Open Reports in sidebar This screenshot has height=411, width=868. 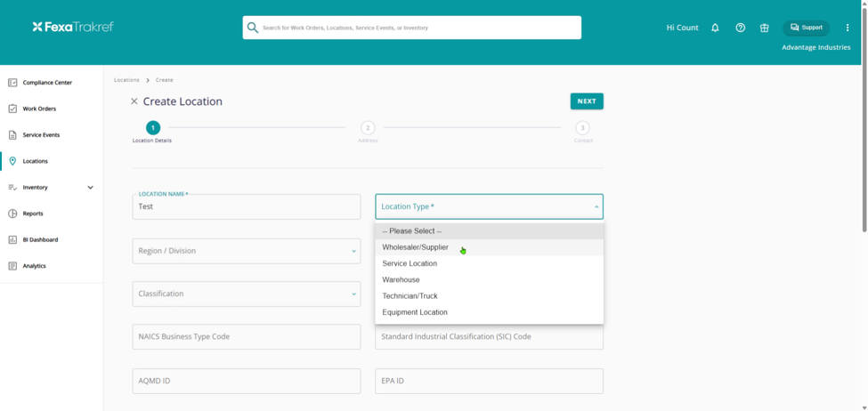(33, 214)
